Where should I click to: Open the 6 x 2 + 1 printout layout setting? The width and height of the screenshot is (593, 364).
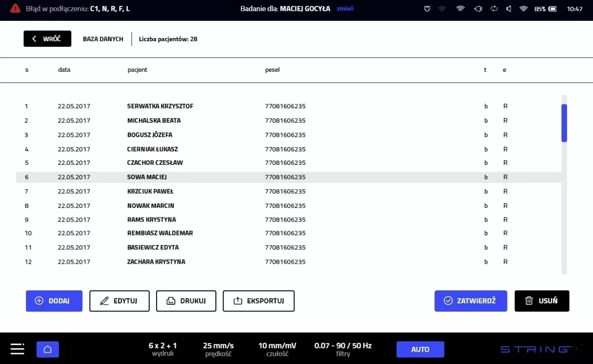click(x=162, y=349)
